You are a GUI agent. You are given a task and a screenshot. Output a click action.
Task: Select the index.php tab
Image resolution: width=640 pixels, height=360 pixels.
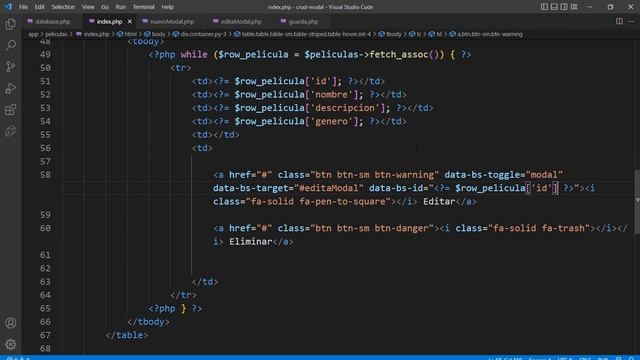coord(109,22)
